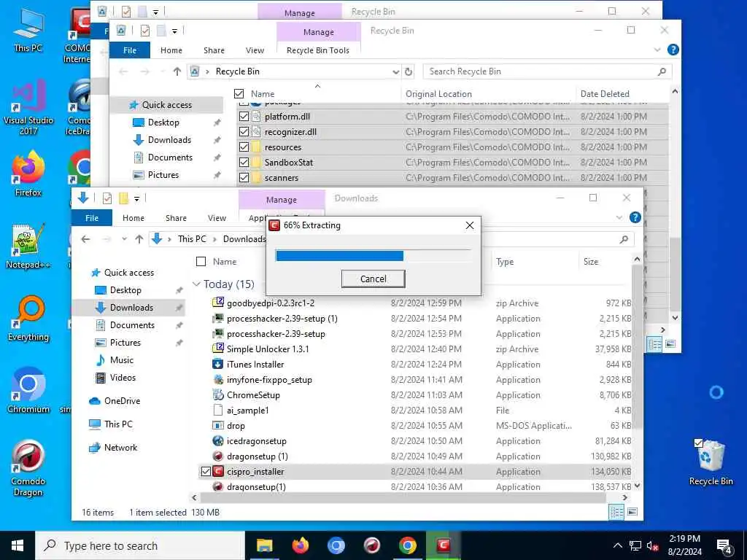Click taskbar search box
The height and width of the screenshot is (560, 747).
[x=140, y=545]
